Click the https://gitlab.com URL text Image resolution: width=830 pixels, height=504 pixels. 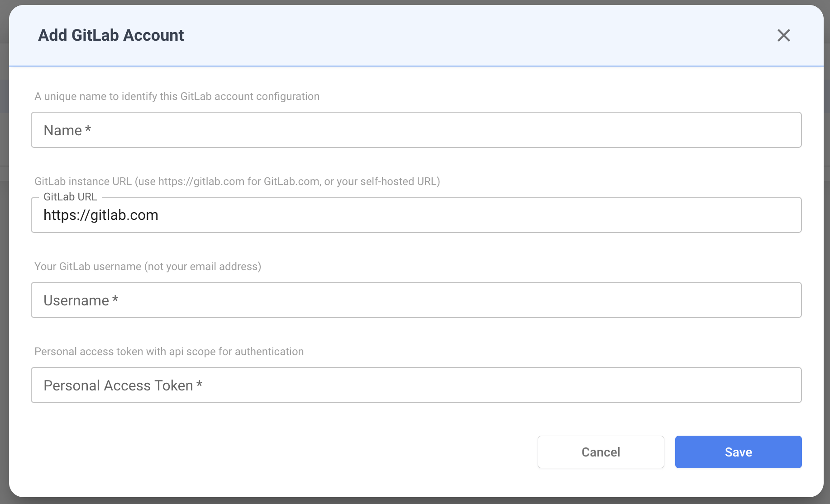pos(100,215)
